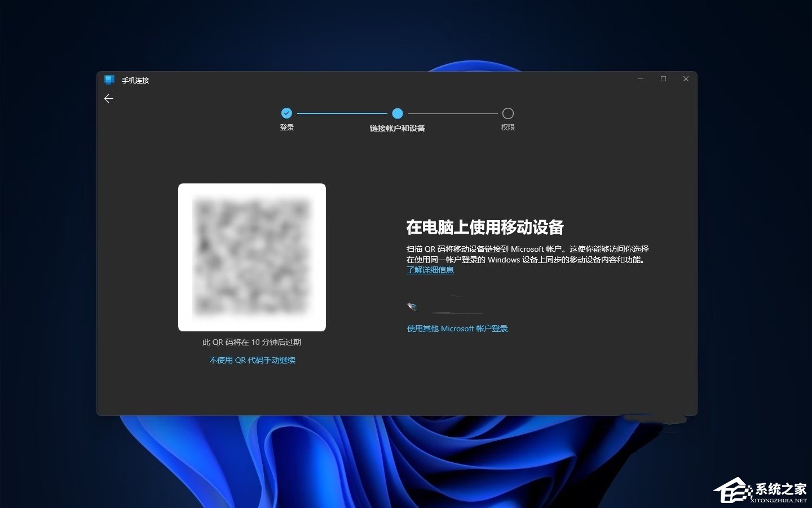Click the 权限 step label

[508, 128]
